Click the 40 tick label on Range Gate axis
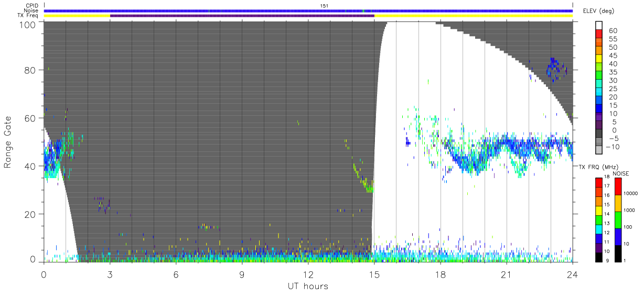 click(x=30, y=166)
